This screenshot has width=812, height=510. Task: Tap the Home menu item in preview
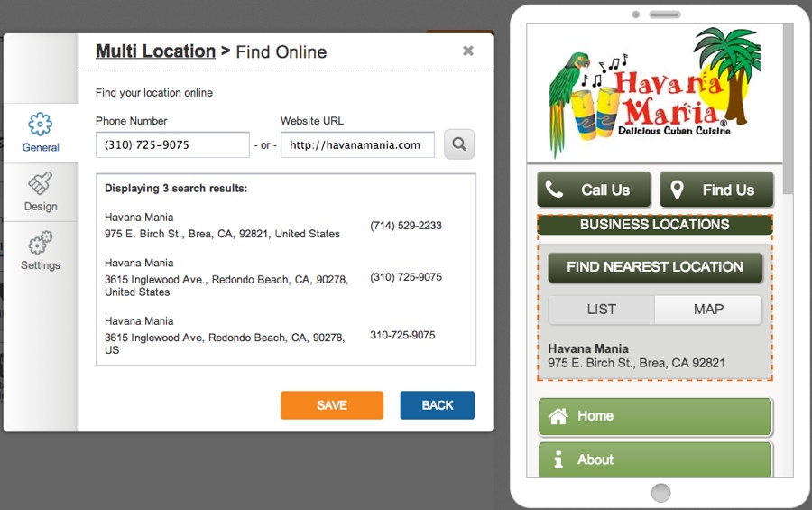pyautogui.click(x=655, y=416)
